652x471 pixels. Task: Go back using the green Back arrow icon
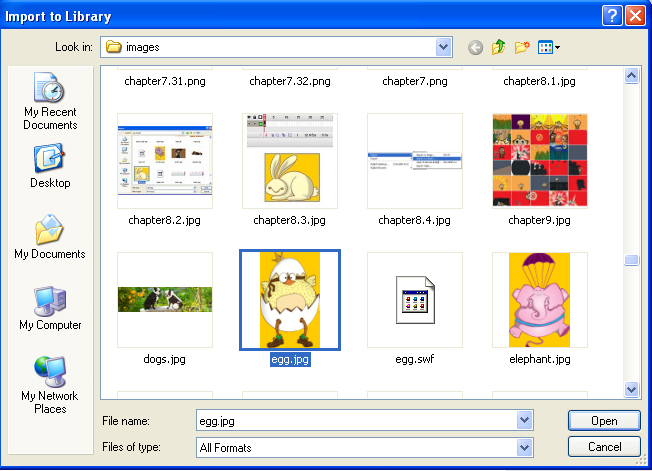pos(475,47)
